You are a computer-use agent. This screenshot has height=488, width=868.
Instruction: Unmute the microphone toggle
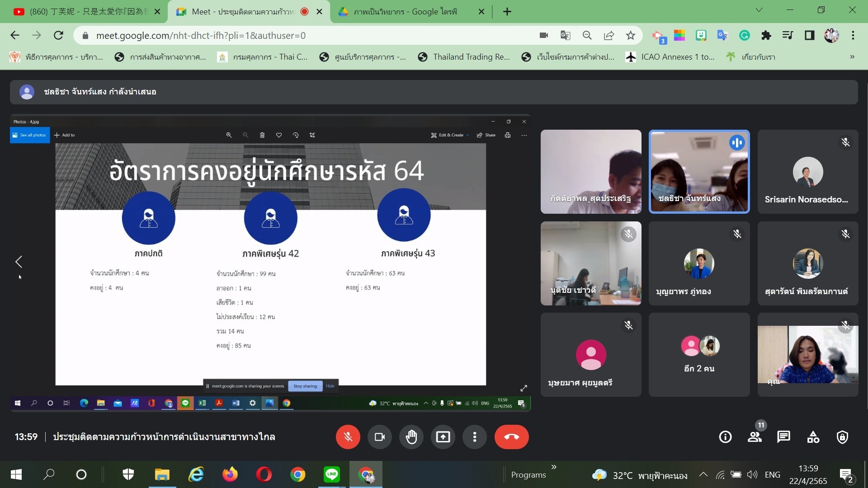pos(348,437)
